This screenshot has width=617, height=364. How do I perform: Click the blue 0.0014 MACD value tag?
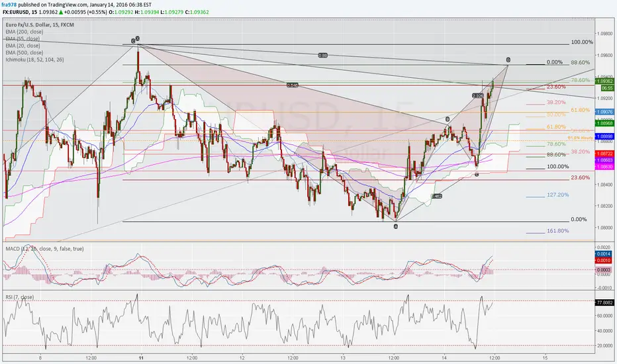pyautogui.click(x=604, y=254)
